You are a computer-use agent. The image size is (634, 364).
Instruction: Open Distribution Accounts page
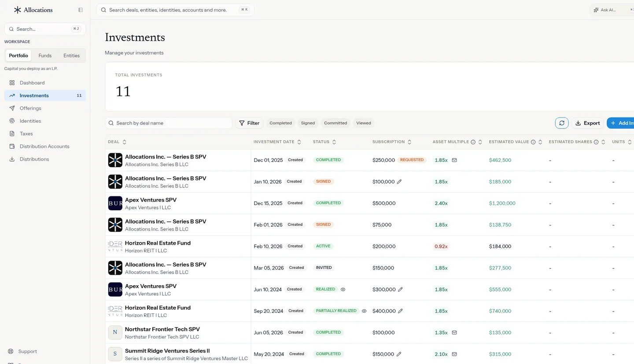45,147
